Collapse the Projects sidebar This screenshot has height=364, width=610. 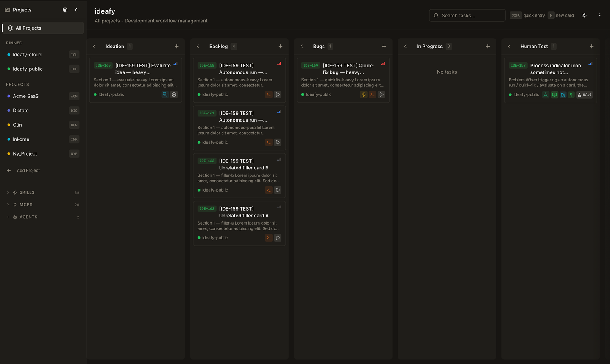[x=76, y=10]
